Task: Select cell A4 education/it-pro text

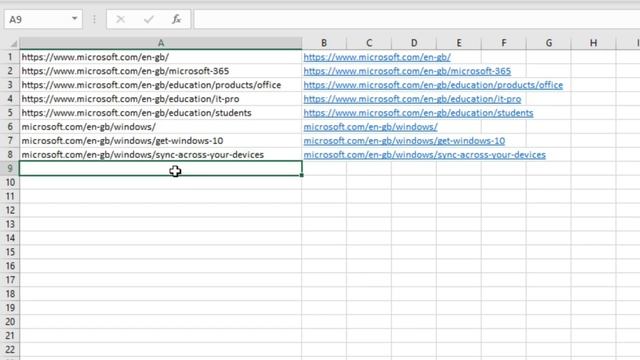Action: (130, 99)
